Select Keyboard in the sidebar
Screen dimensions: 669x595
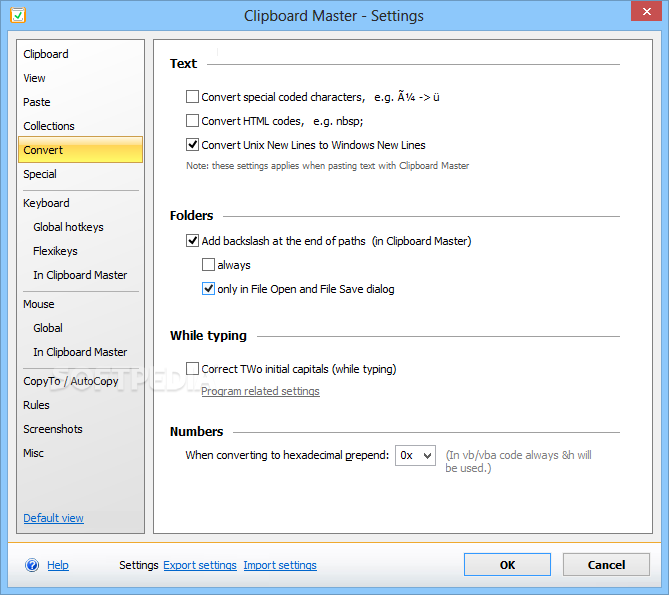(46, 203)
